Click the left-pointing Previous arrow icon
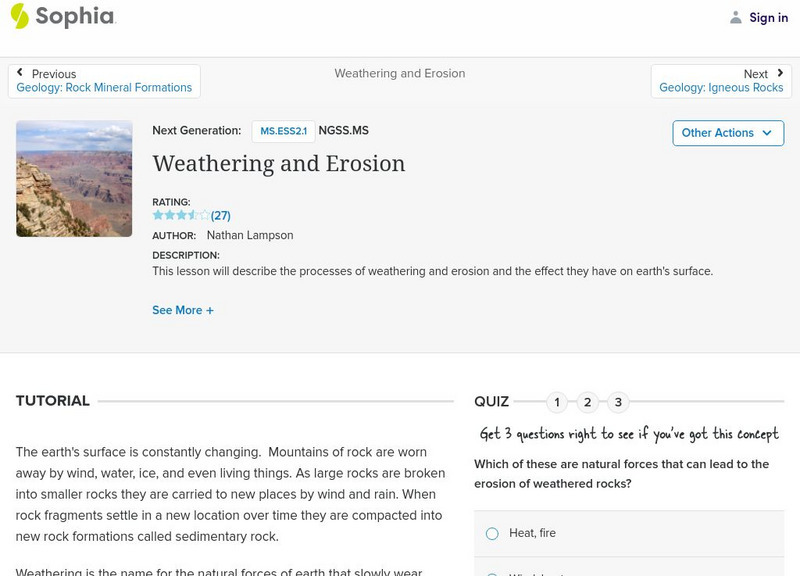The width and height of the screenshot is (800, 576). (x=22, y=72)
